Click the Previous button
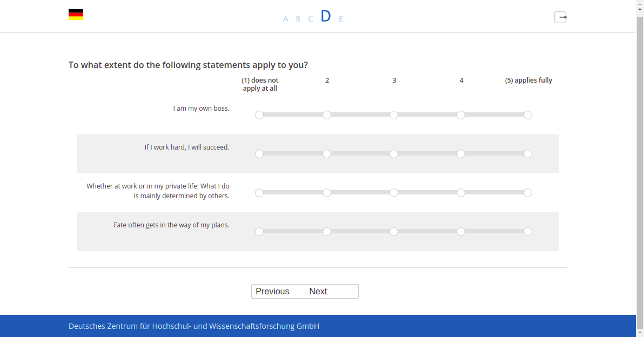Screen dimensions: 644x337 point(278,292)
